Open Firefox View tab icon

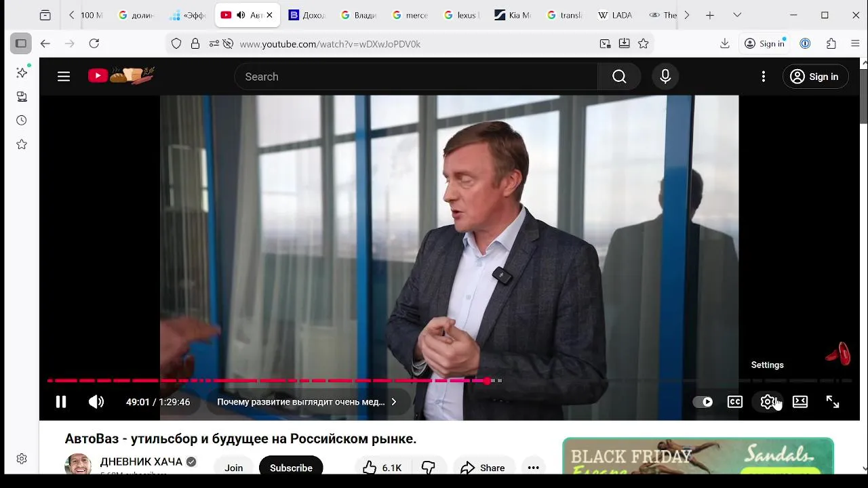45,15
